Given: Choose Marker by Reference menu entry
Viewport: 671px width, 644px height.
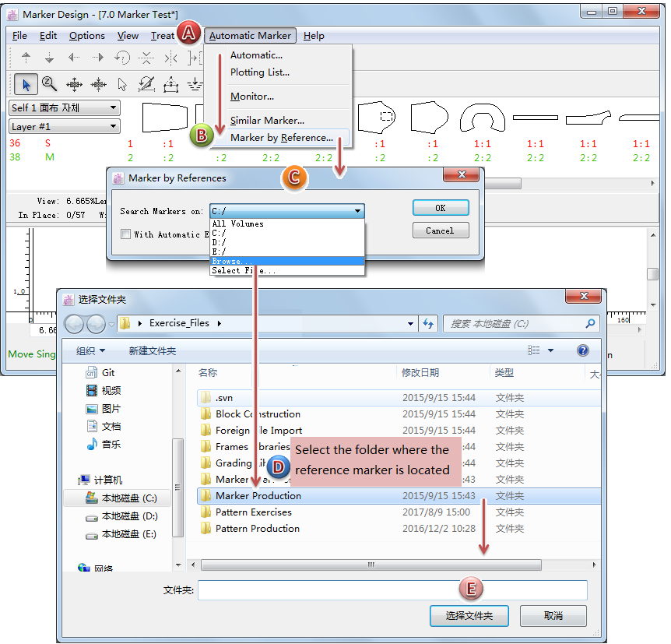Looking at the screenshot, I should 281,138.
